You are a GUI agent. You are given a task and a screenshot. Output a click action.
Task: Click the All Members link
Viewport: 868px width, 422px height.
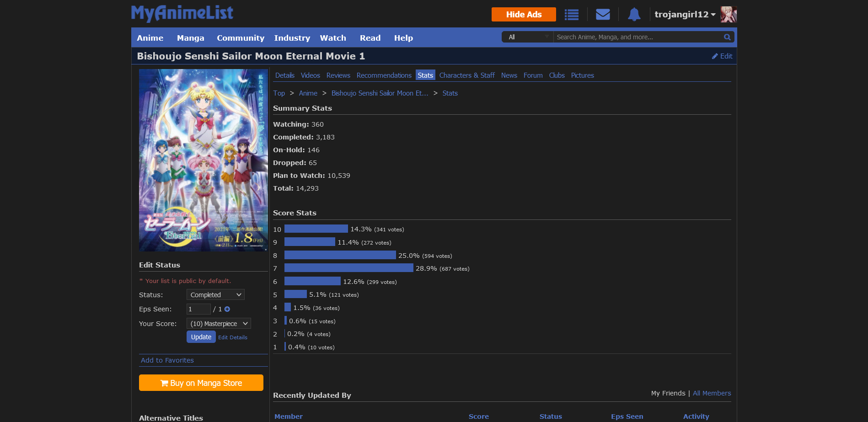(712, 393)
